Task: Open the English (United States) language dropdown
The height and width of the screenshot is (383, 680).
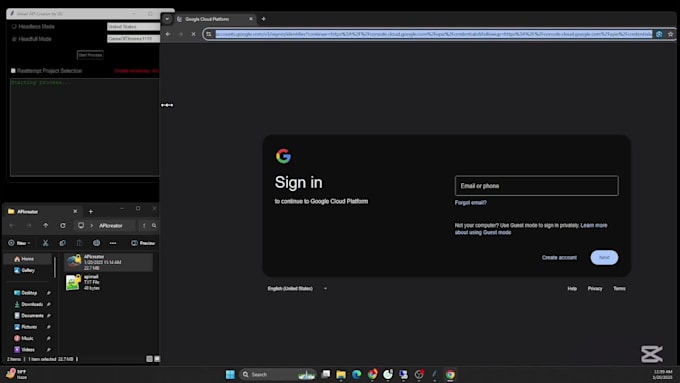Action: pyautogui.click(x=297, y=288)
